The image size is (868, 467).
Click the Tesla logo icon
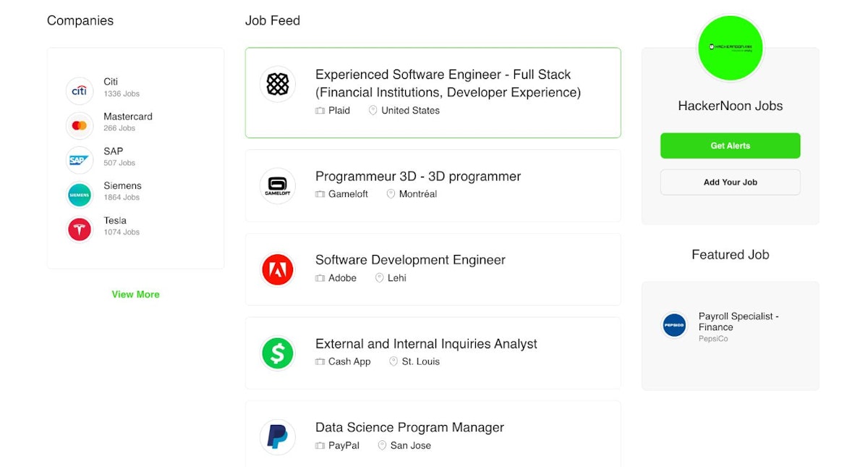click(80, 230)
